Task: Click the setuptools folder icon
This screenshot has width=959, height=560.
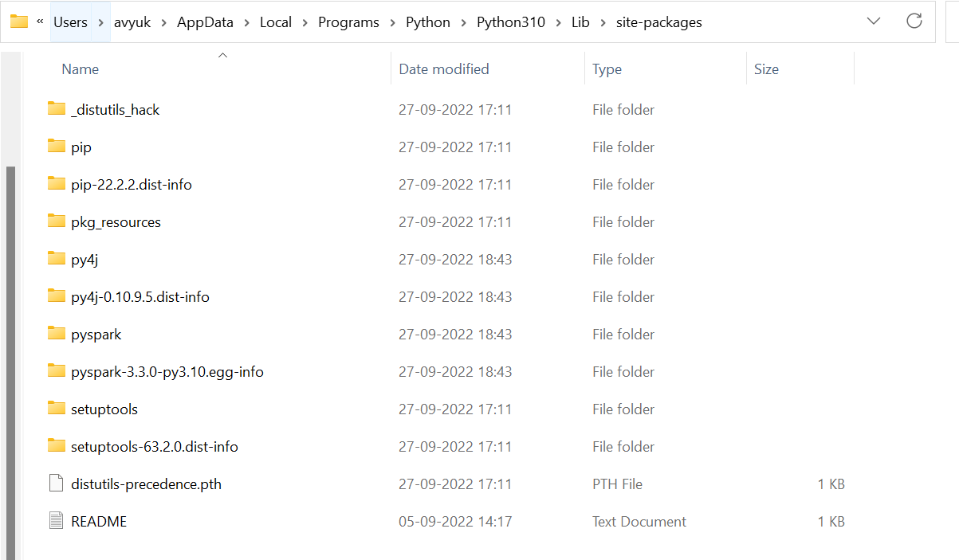Action: (x=56, y=408)
